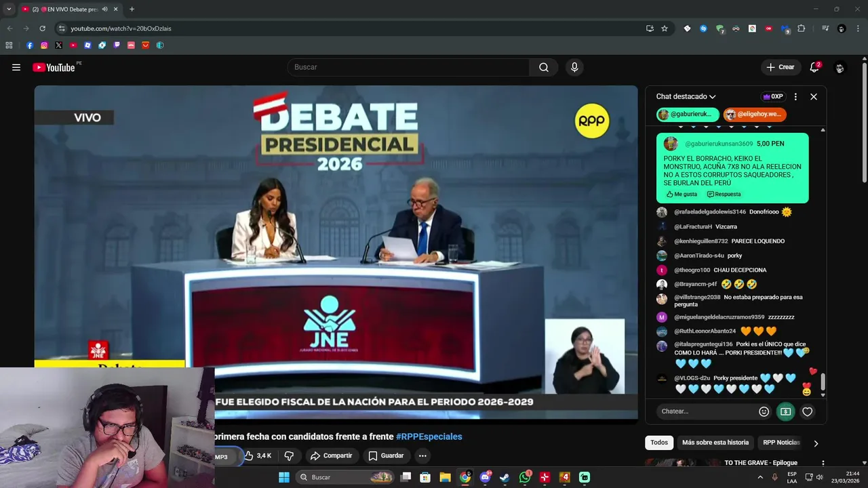View site information icon in address bar
The height and width of the screenshot is (488, 868).
pos(62,28)
